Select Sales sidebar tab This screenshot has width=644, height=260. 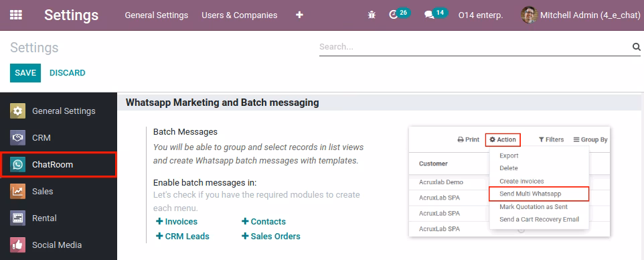coord(58,191)
